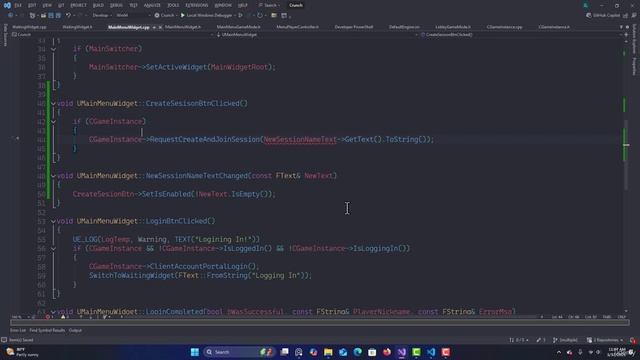The height and width of the screenshot is (360, 640).
Task: Click the weather widget on taskbar
Action: click(x=23, y=352)
